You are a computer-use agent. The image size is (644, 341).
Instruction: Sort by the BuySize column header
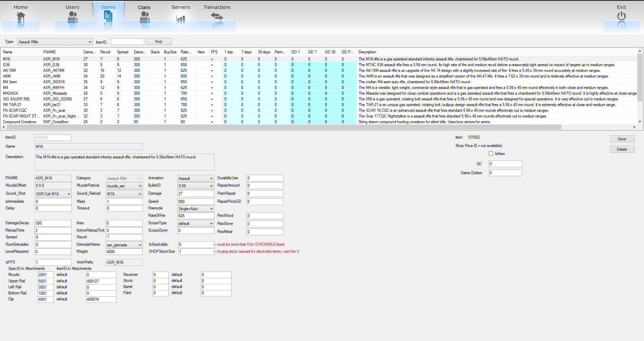point(171,52)
